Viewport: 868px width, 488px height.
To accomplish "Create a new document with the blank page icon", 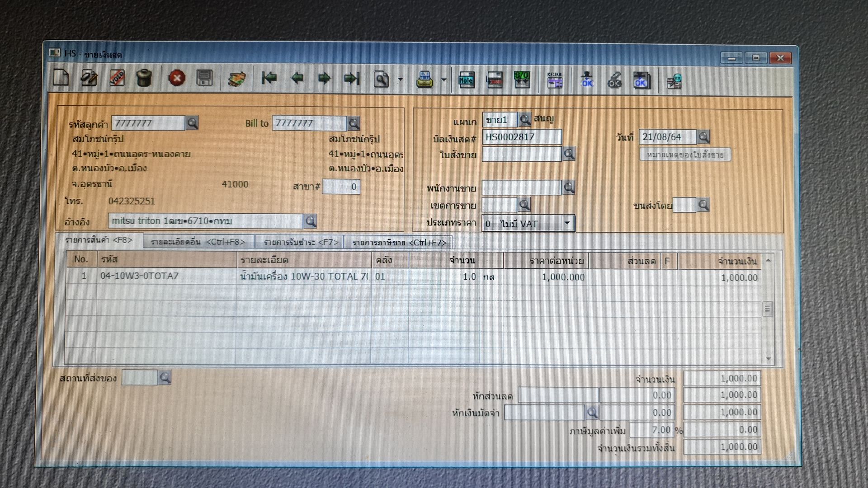I will coord(61,78).
